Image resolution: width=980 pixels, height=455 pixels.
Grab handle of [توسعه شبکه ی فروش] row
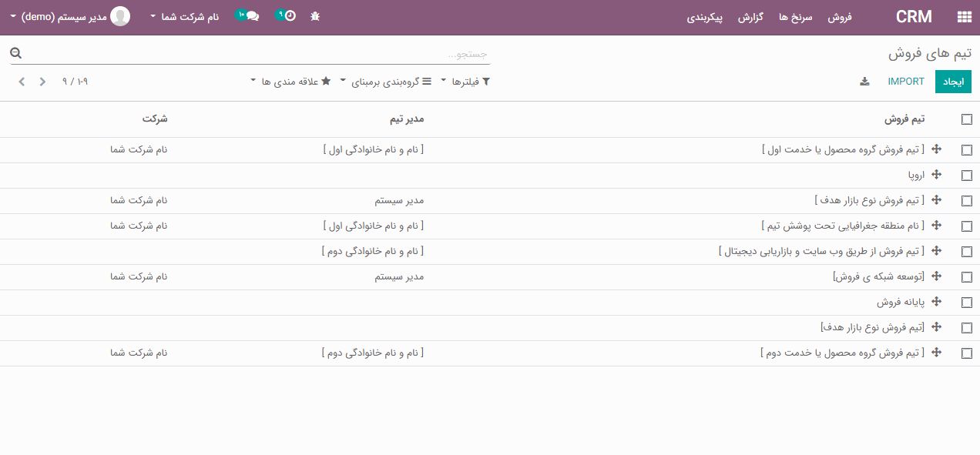click(x=937, y=276)
